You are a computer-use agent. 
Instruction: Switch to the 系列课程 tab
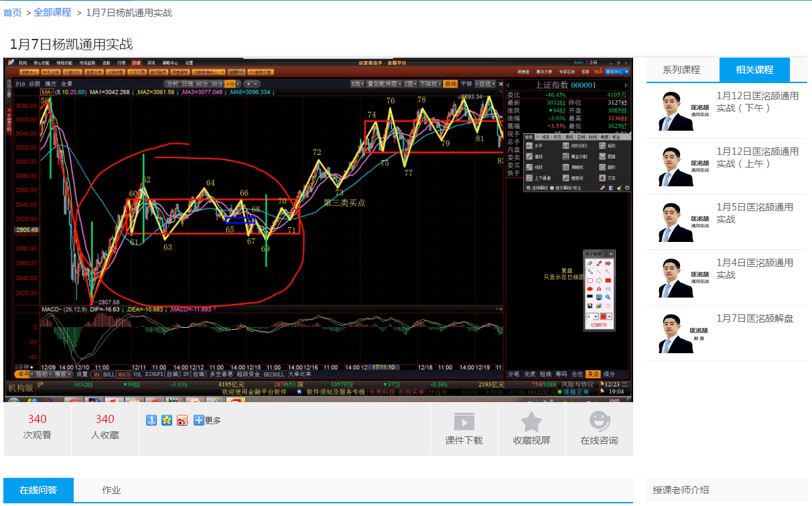coord(682,70)
